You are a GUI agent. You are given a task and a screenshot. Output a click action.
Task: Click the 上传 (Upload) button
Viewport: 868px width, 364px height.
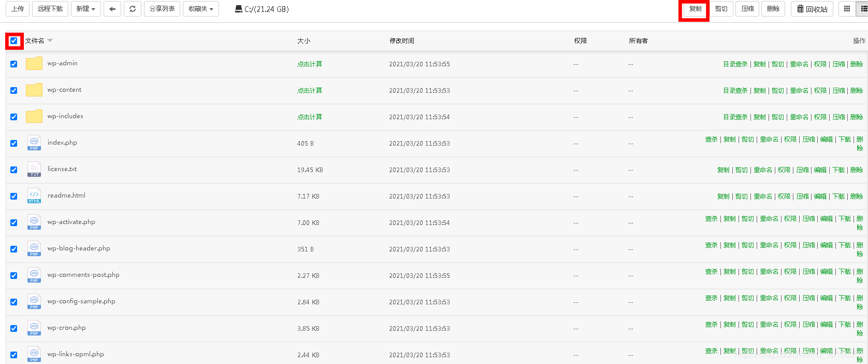point(18,9)
